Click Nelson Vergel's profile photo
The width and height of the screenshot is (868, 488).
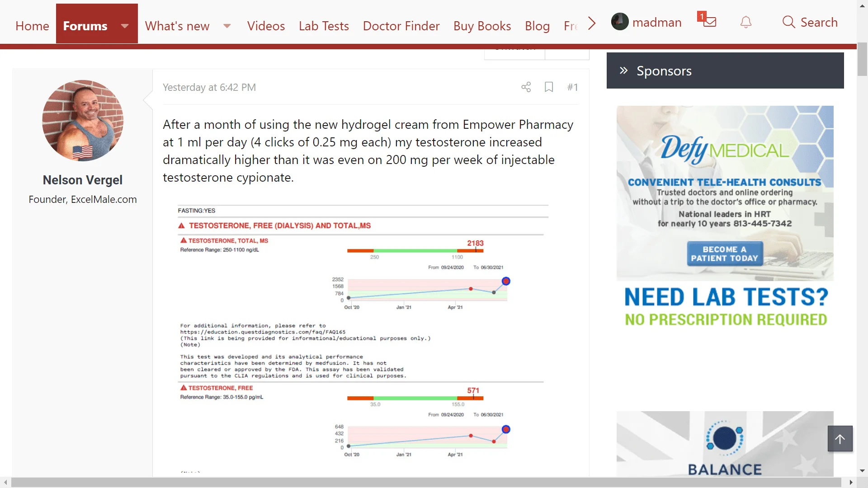(83, 121)
